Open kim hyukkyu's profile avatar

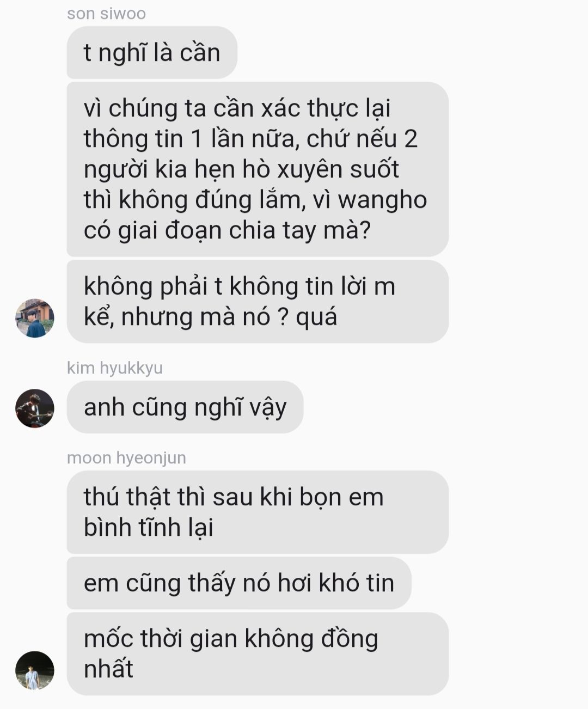tap(35, 408)
